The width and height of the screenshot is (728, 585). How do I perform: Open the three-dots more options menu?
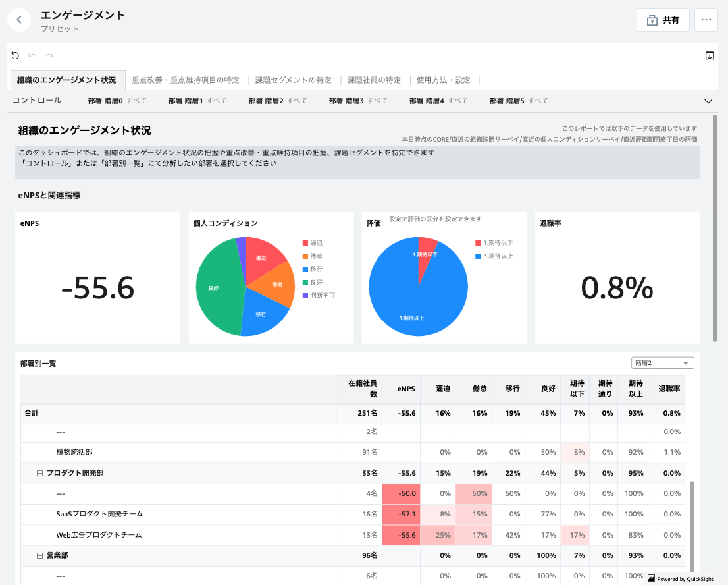click(706, 20)
